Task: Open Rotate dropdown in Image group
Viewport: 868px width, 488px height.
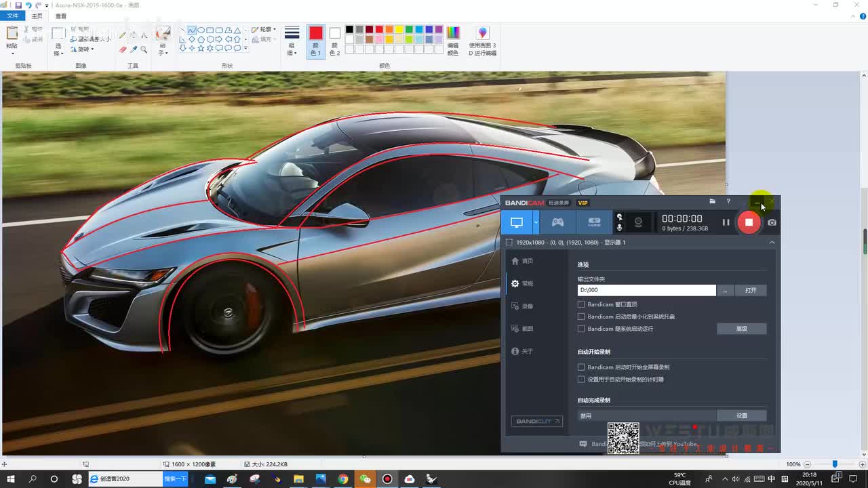Action: (x=82, y=49)
